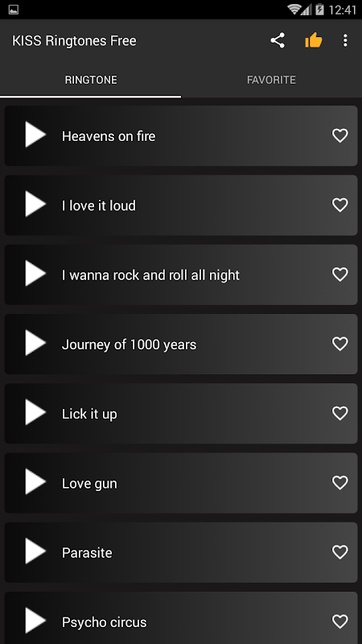Play the Journey of 1000 years ringtone
Viewport: 362px width, 644px height.
35,343
